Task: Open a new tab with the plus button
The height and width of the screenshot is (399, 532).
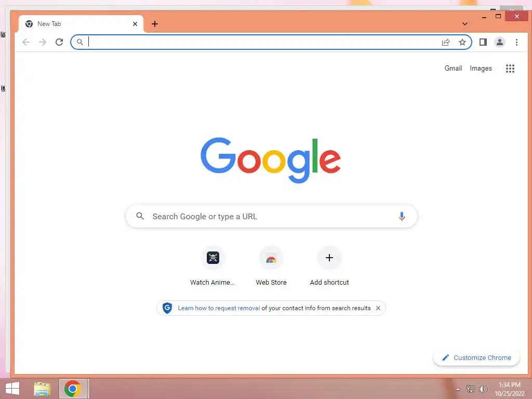Action: 155,24
